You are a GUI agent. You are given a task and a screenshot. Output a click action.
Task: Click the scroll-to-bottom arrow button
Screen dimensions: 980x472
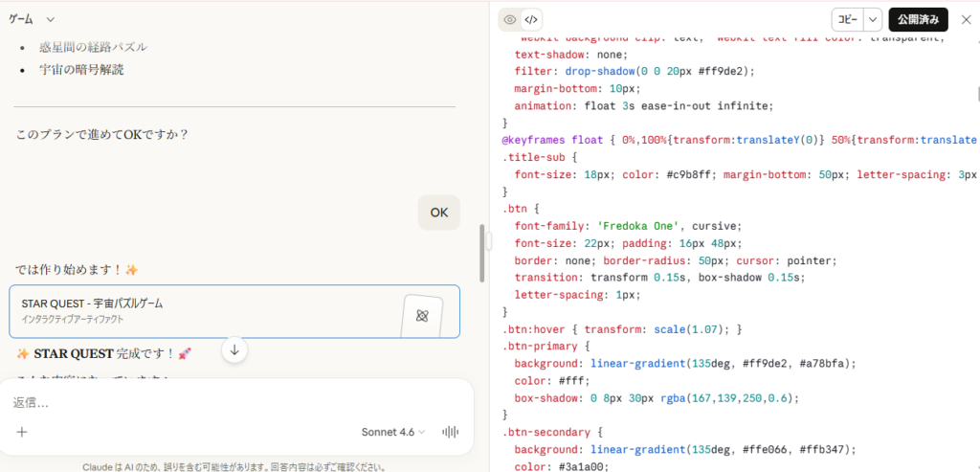click(x=234, y=350)
